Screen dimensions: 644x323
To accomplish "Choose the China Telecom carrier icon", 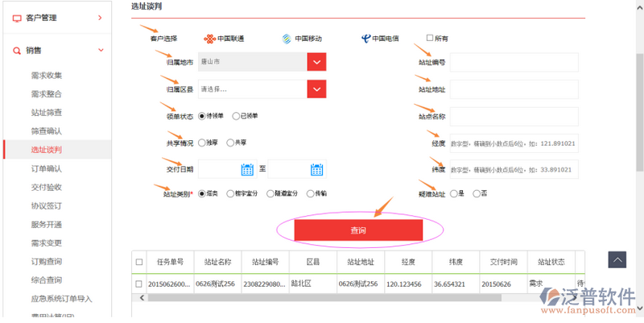I will click(366, 38).
